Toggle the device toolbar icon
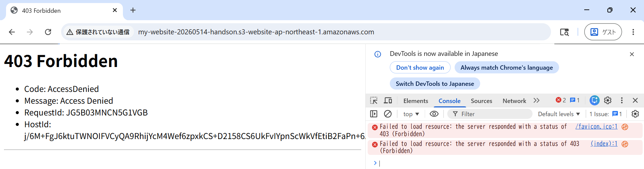This screenshot has width=644, height=169. click(x=388, y=100)
